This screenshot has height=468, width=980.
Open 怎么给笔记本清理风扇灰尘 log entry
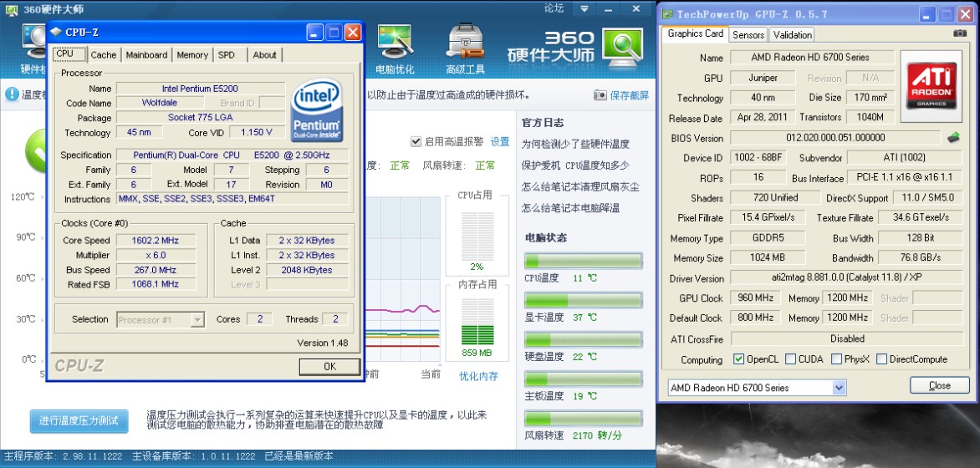(x=580, y=186)
